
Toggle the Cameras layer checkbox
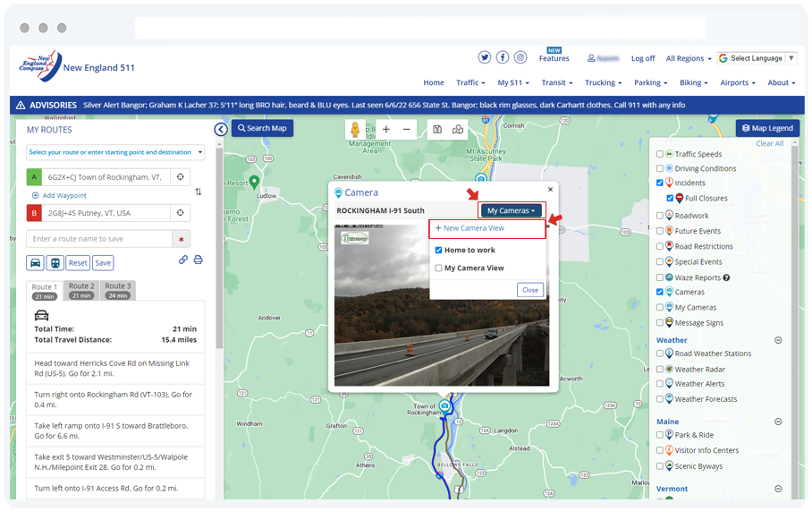point(660,292)
